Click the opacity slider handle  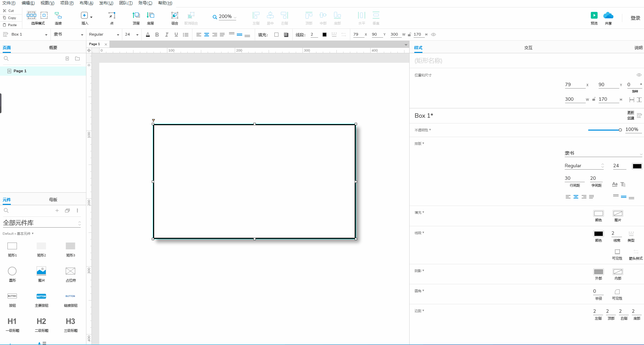620,130
